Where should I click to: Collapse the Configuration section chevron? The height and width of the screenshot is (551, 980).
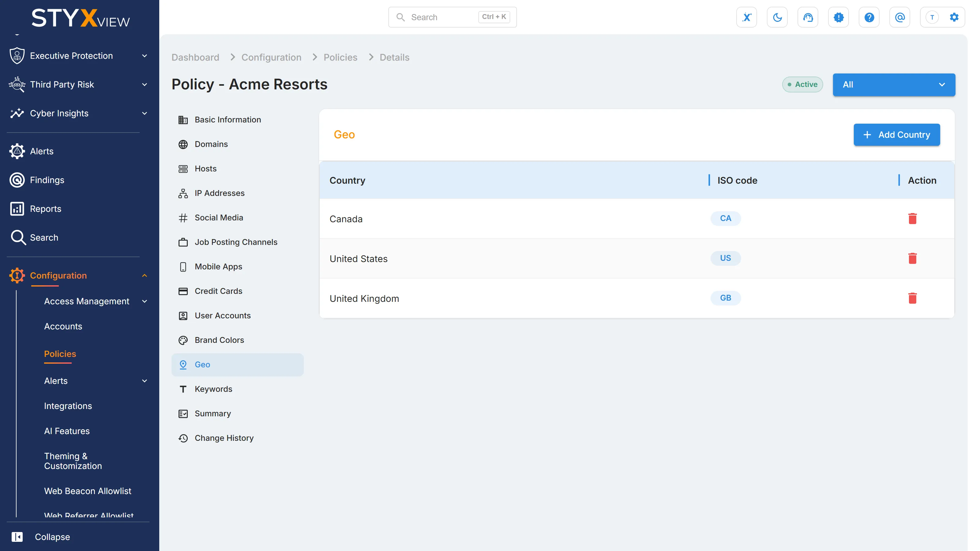[145, 276]
